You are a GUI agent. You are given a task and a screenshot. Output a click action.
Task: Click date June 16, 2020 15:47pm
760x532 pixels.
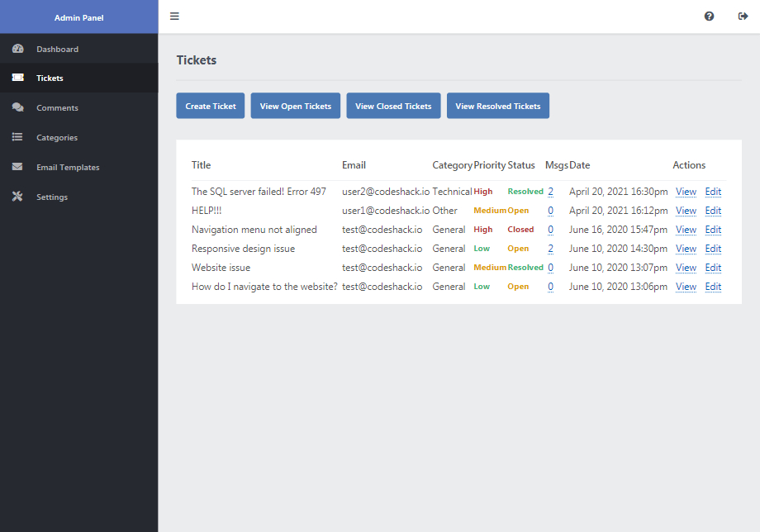click(619, 229)
